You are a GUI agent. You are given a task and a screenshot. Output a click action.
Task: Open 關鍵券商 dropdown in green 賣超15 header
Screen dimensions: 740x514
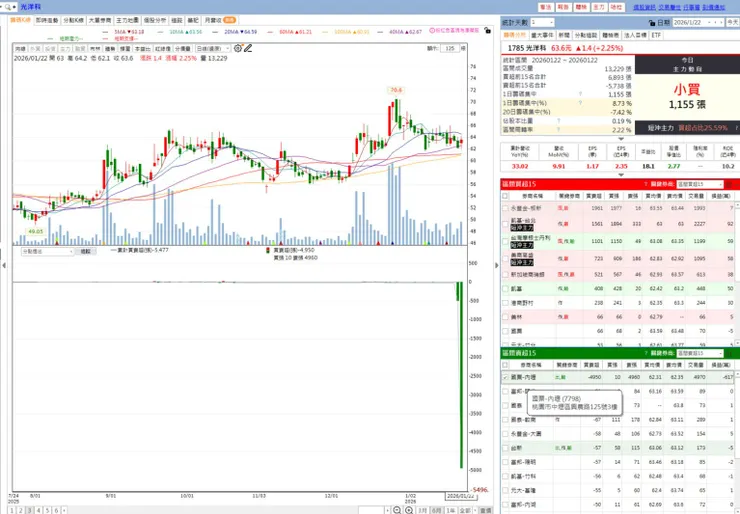click(x=700, y=353)
